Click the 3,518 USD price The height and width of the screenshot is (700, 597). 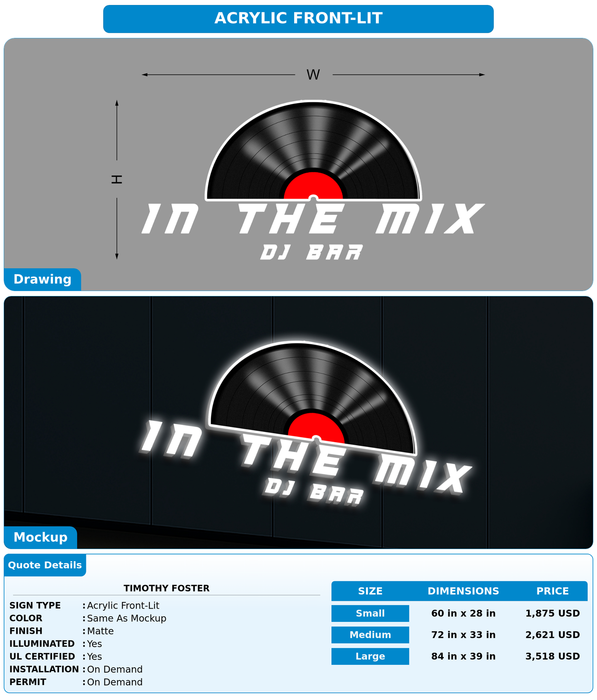[x=552, y=657]
